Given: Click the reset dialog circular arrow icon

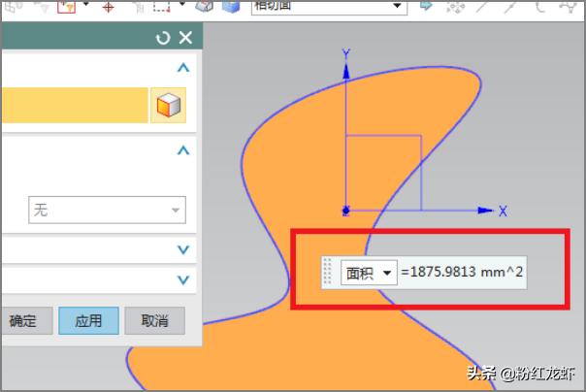Looking at the screenshot, I should [163, 38].
